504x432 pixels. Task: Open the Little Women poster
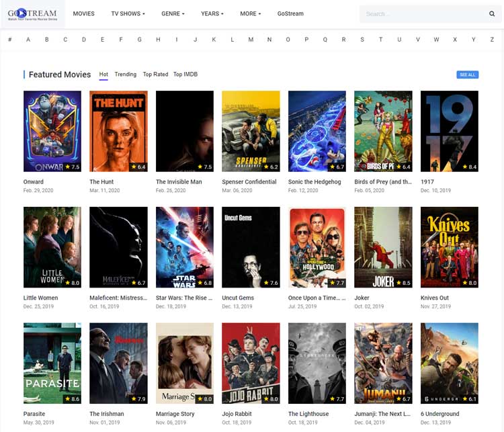(x=52, y=247)
